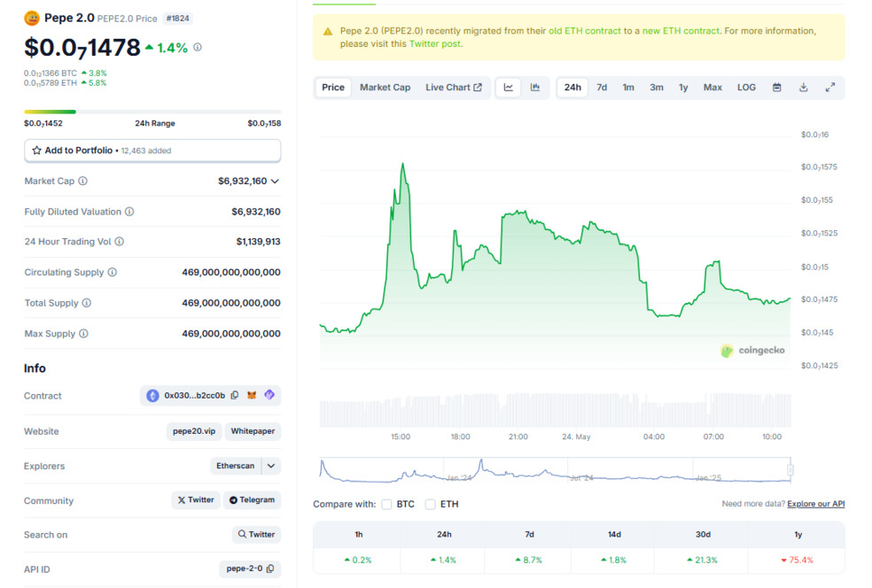Download the chart data

(803, 88)
